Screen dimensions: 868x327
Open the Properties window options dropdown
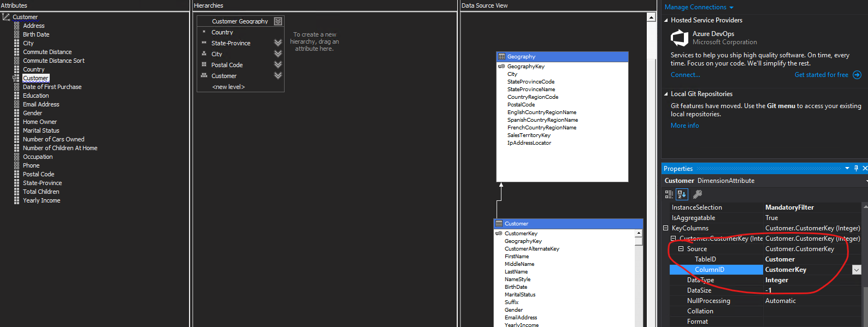[x=847, y=168]
